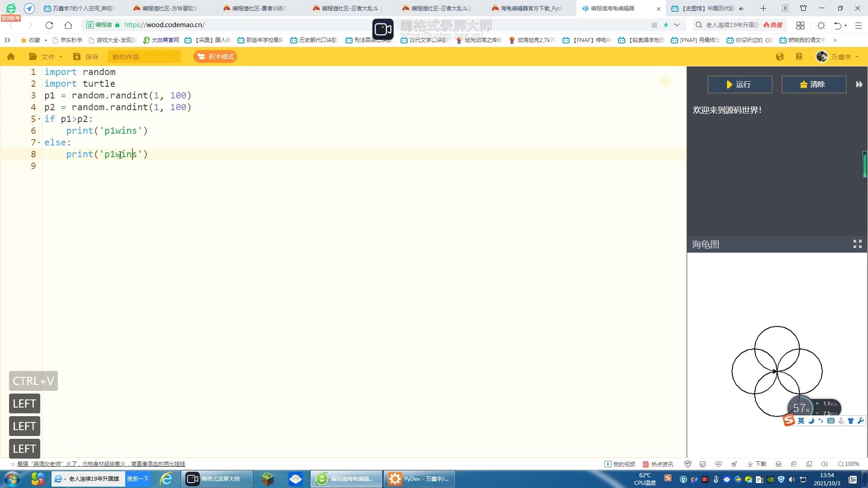
Task: Open PyDev window from Windows taskbar
Action: click(x=419, y=479)
